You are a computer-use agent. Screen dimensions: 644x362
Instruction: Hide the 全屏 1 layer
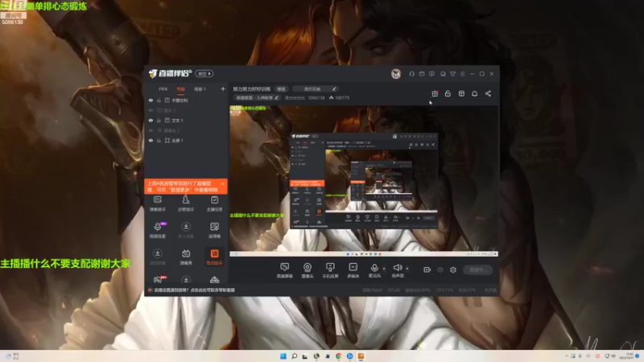pos(151,140)
